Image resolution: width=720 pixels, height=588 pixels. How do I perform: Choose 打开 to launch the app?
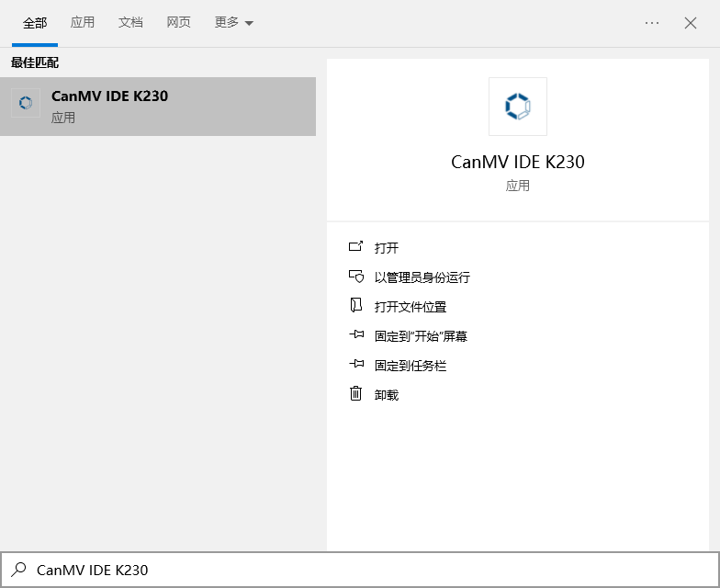click(386, 248)
